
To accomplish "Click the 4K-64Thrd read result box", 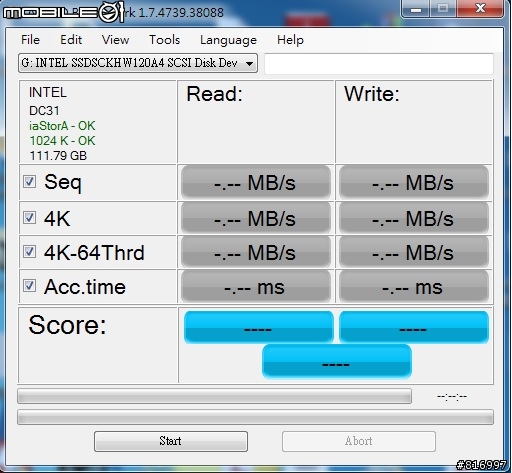I will 256,252.
